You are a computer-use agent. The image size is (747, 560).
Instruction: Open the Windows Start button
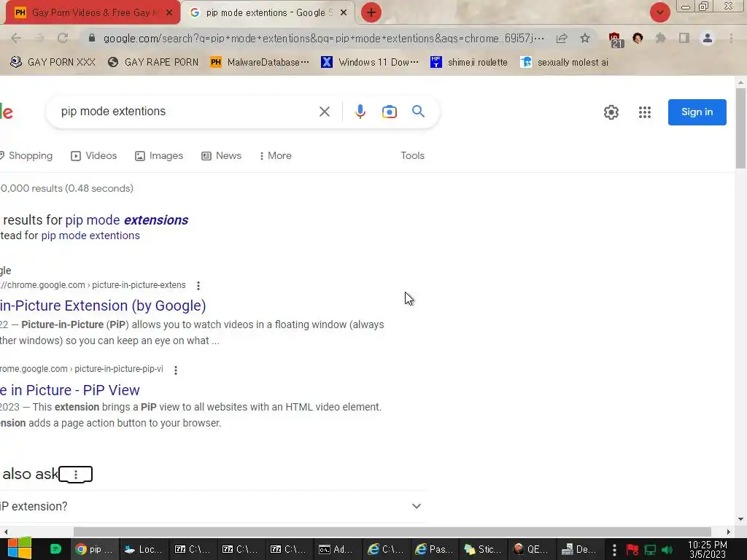[19, 549]
